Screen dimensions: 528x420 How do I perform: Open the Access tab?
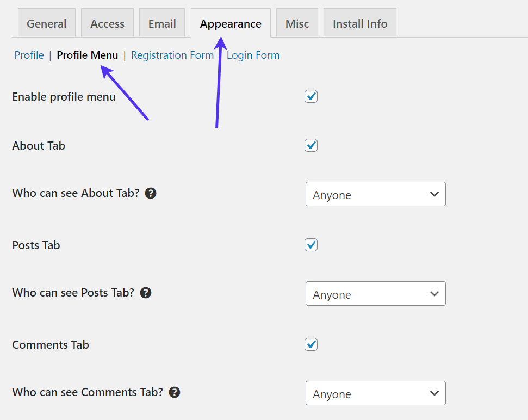107,23
